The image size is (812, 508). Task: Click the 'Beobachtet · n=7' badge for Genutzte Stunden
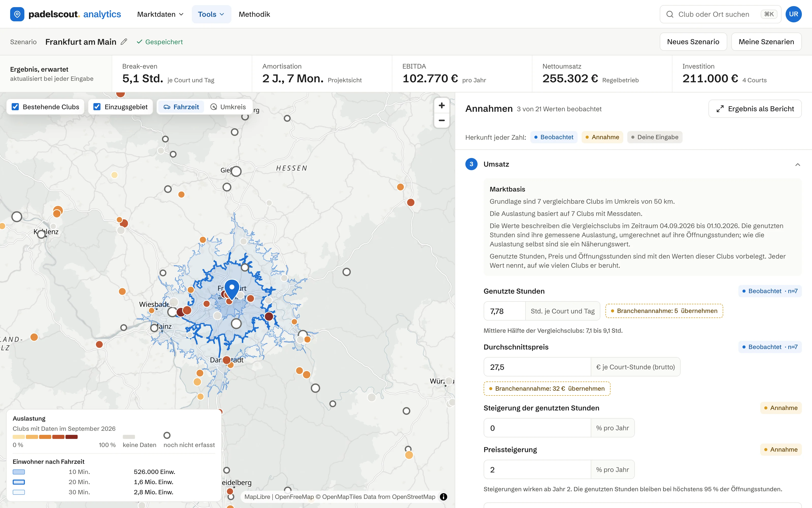[x=770, y=291]
